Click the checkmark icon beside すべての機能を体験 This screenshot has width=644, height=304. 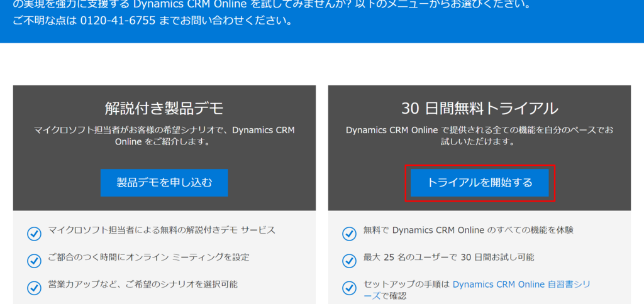(349, 234)
